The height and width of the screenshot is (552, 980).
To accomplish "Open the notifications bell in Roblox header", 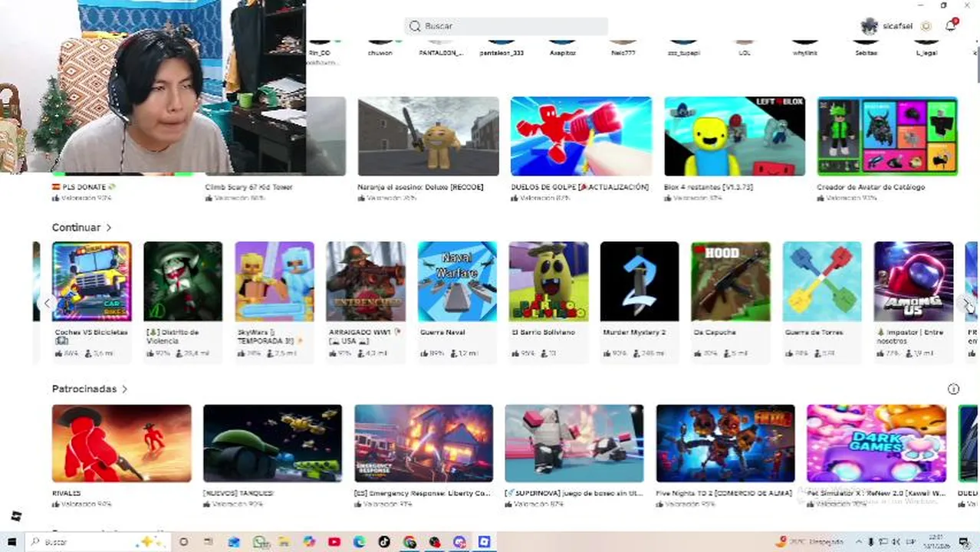I will tap(950, 25).
